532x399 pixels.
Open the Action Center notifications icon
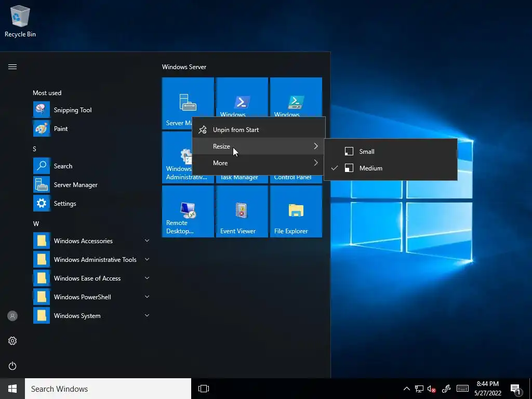[516, 389]
